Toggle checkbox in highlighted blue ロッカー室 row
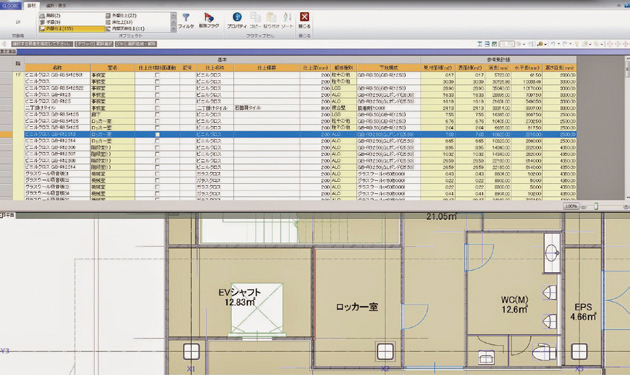 coord(157,135)
